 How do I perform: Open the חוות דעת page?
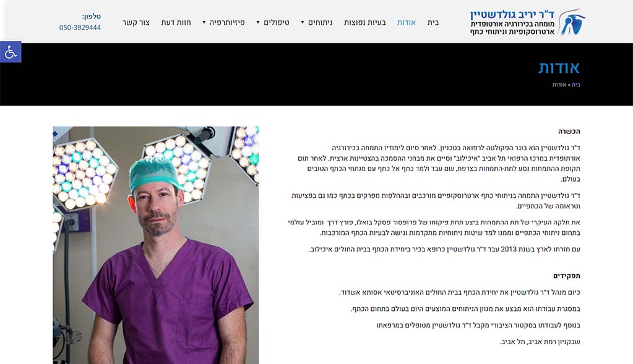[x=176, y=23]
